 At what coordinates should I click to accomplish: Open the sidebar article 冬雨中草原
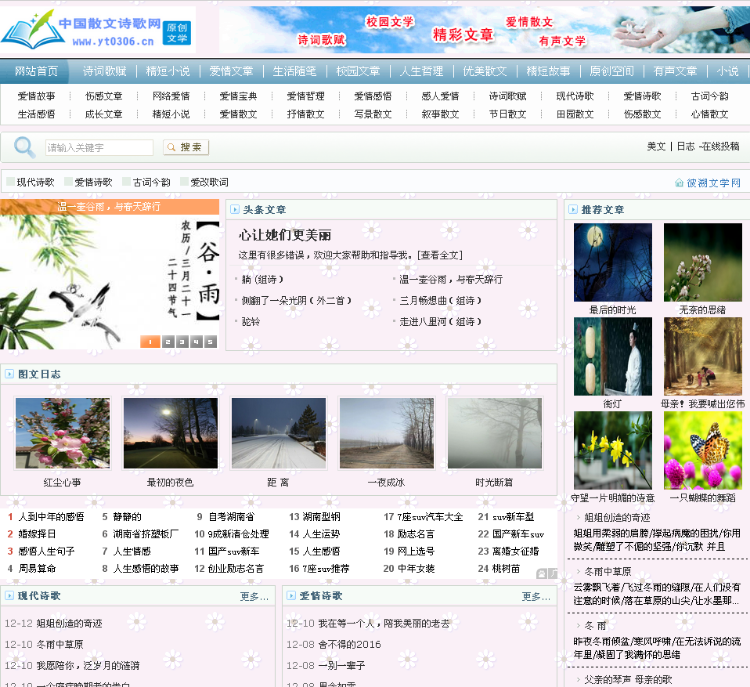click(607, 571)
